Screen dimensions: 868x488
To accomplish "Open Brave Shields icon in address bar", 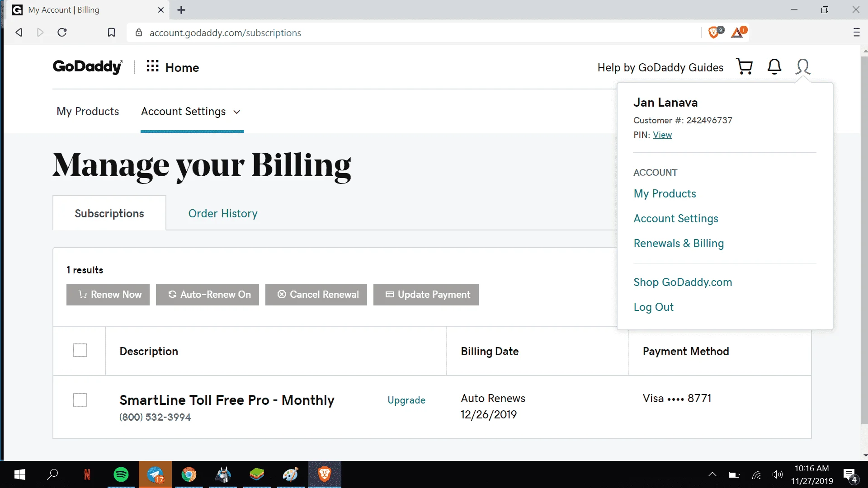I will [715, 32].
